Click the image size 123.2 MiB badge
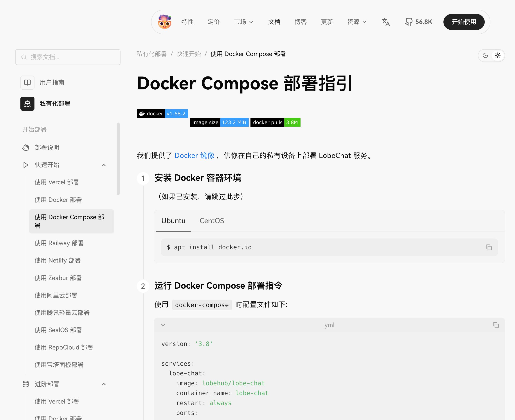The height and width of the screenshot is (420, 515). tap(219, 122)
